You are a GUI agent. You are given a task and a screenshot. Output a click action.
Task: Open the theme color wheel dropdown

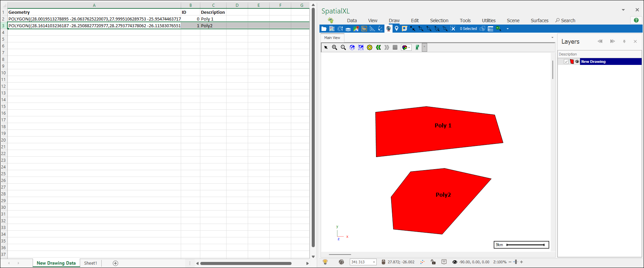406,47
